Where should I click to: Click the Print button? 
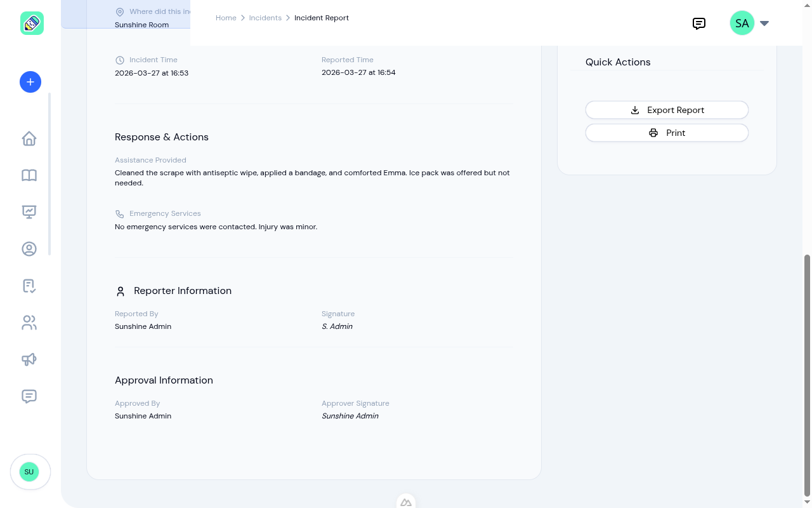tap(667, 133)
